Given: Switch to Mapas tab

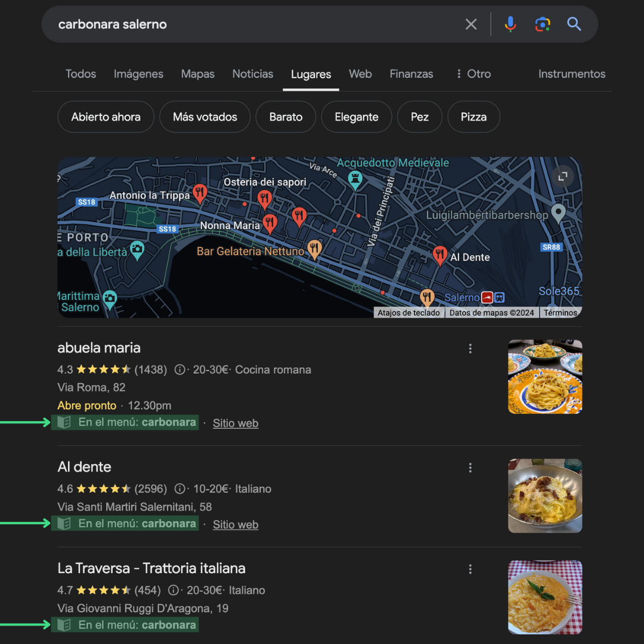Looking at the screenshot, I should [x=197, y=74].
